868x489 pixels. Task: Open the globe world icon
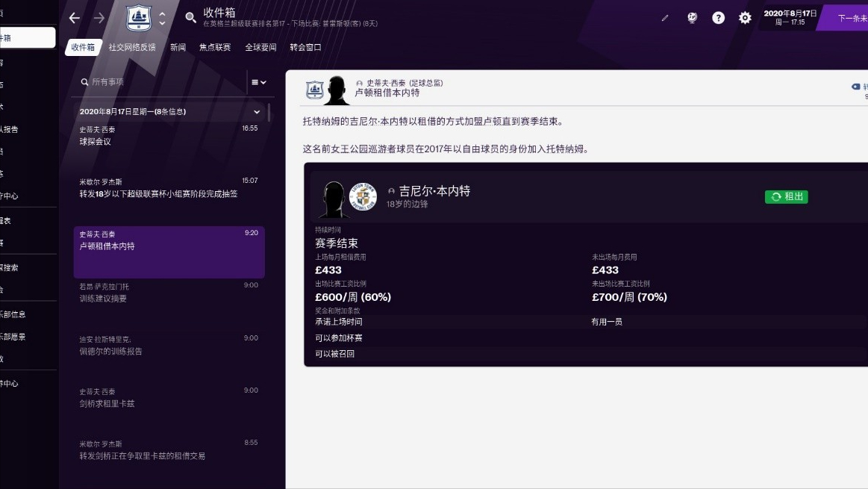click(692, 18)
